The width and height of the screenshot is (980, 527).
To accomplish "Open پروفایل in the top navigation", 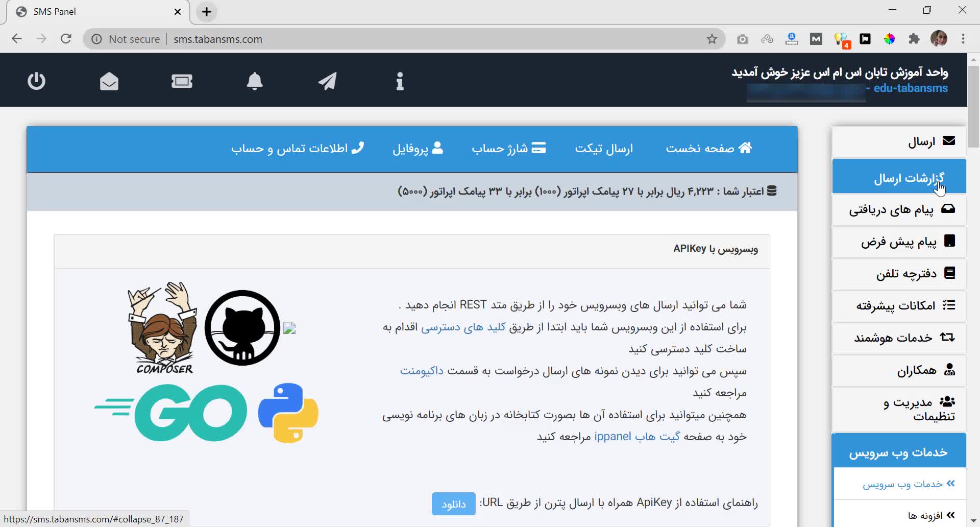I will pos(418,149).
